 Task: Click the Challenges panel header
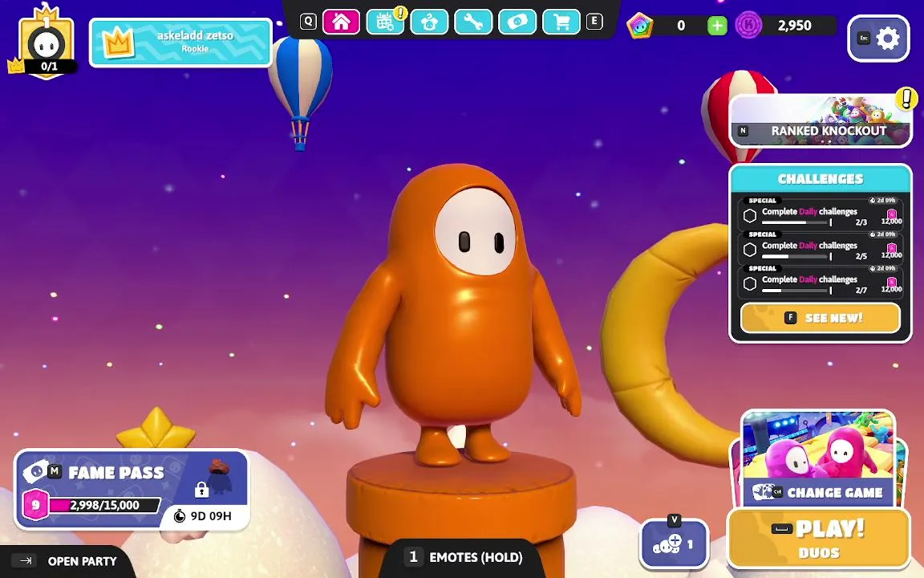click(821, 179)
